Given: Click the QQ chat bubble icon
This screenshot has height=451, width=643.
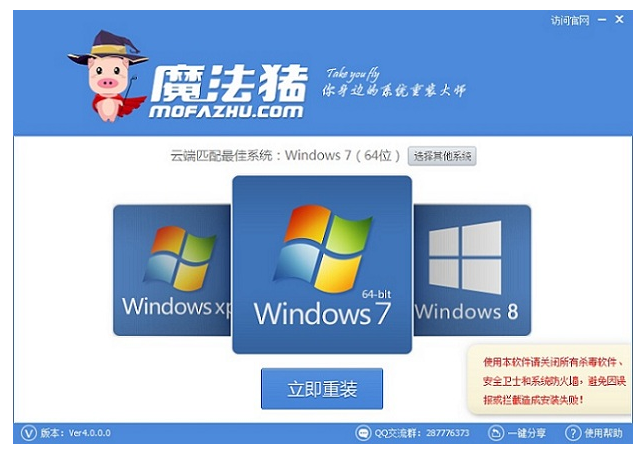Looking at the screenshot, I should pyautogui.click(x=363, y=433).
